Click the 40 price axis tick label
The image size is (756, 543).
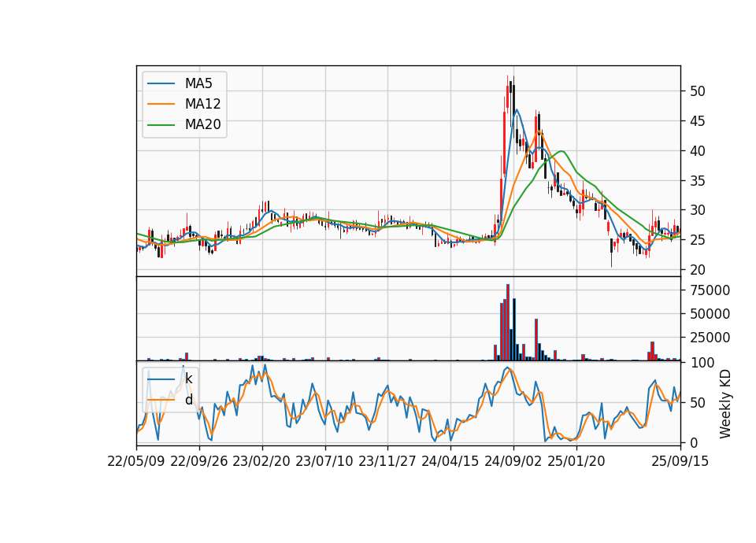pyautogui.click(x=697, y=151)
